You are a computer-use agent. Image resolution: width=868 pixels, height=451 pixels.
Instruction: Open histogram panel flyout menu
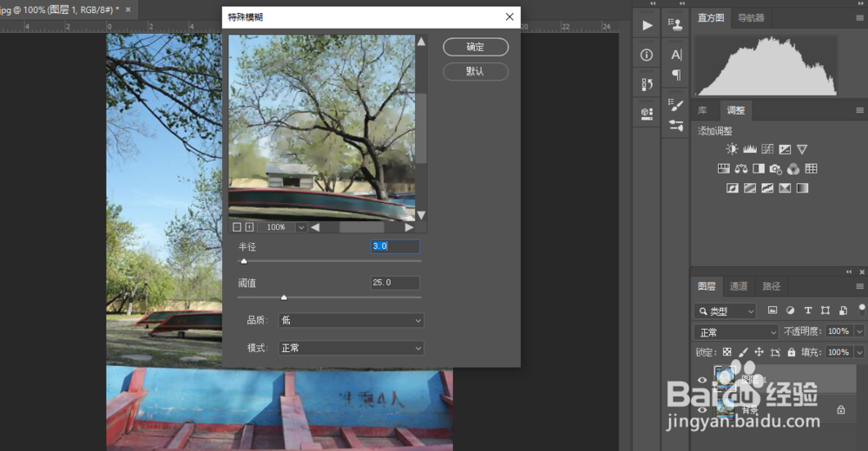(859, 18)
